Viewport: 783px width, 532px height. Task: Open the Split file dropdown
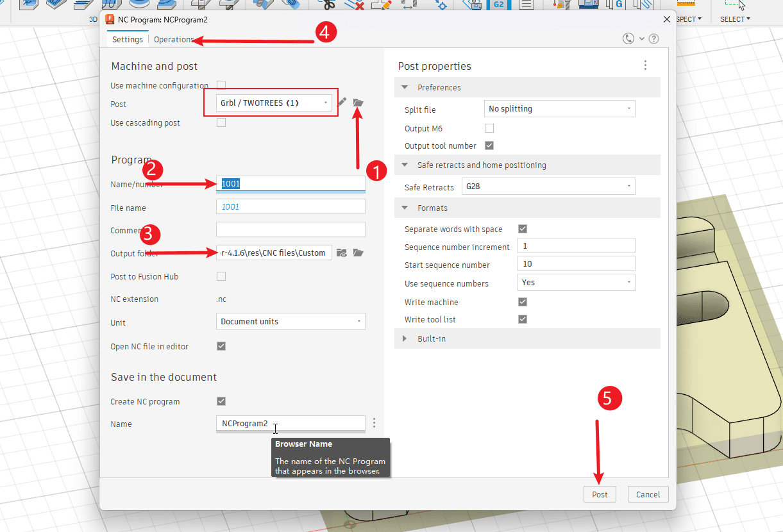pos(559,109)
